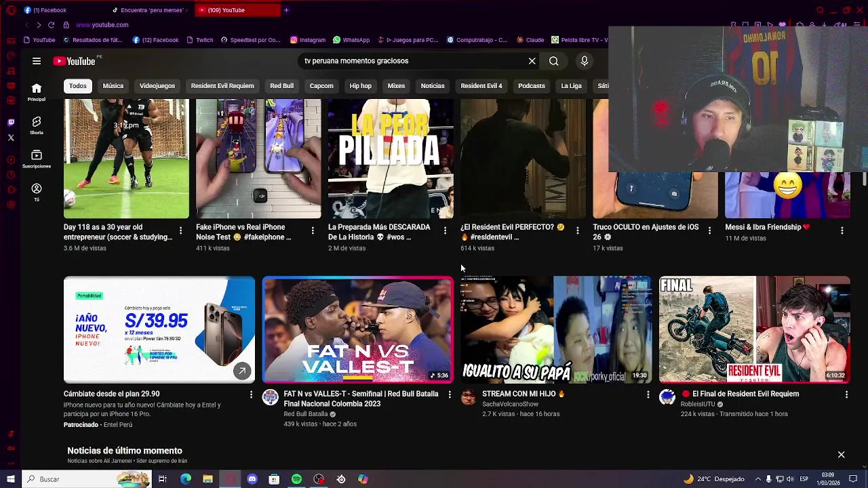Viewport: 868px width, 488px height.
Task: Open STREAM CON MI HIJO thumbnail
Action: 556,329
